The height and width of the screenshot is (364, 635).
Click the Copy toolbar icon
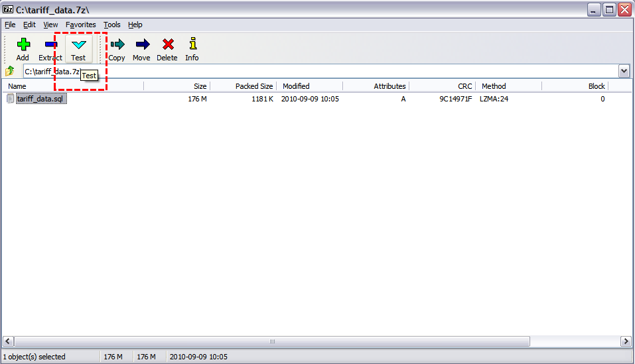pyautogui.click(x=117, y=48)
